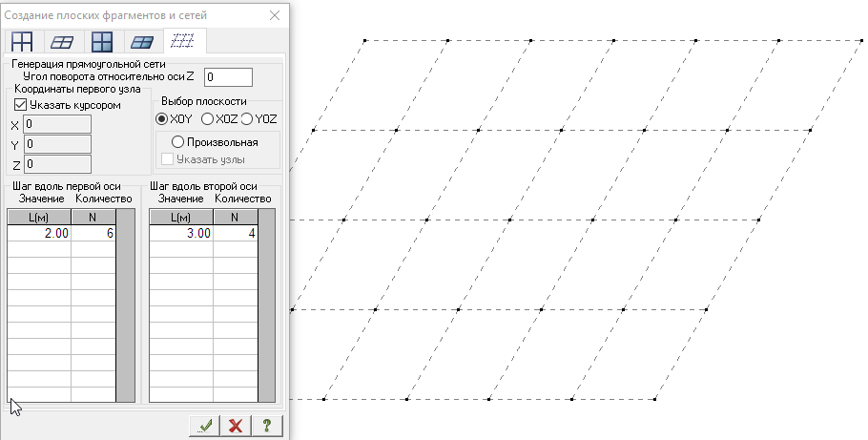Click the first axis N column header
The image size is (868, 440).
point(93,218)
